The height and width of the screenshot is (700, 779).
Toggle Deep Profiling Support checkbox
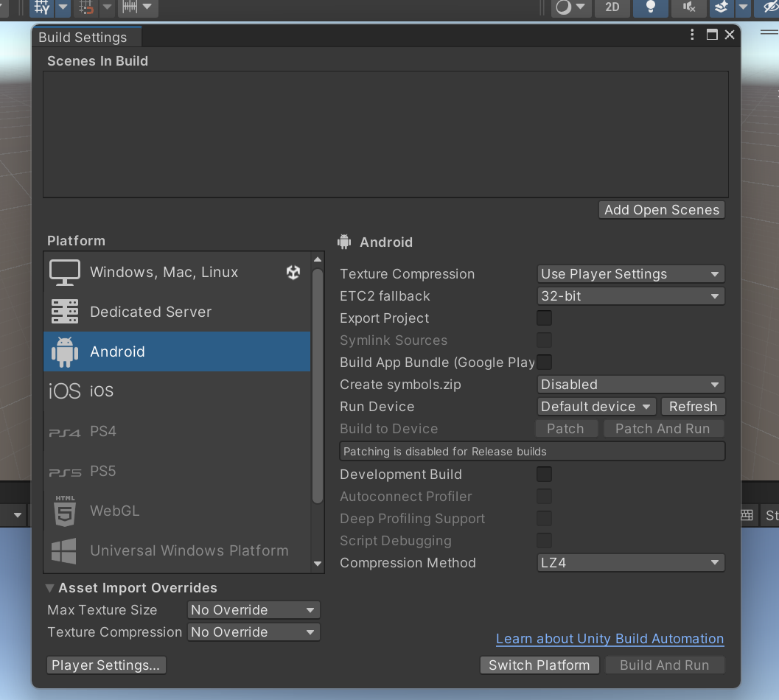544,519
